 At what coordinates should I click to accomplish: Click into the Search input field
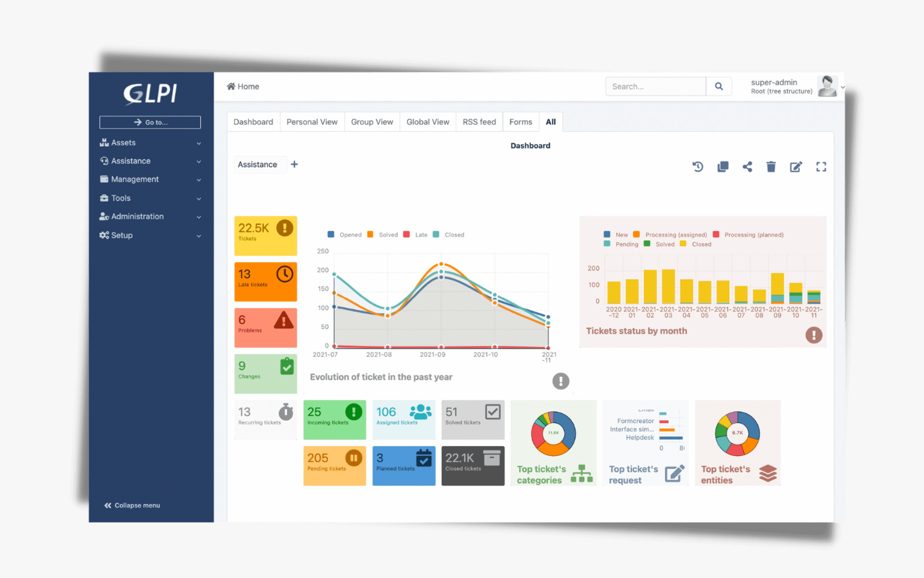click(x=655, y=87)
